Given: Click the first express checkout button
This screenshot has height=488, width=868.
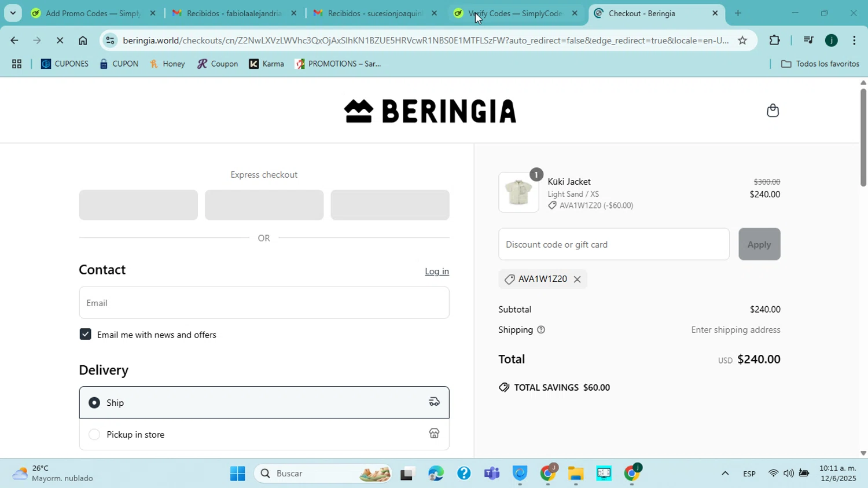Looking at the screenshot, I should 138,205.
